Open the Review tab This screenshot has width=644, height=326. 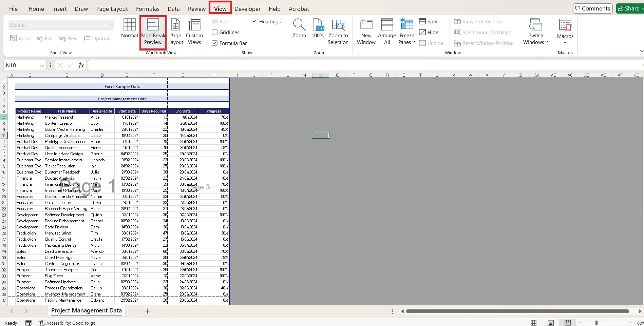197,9
